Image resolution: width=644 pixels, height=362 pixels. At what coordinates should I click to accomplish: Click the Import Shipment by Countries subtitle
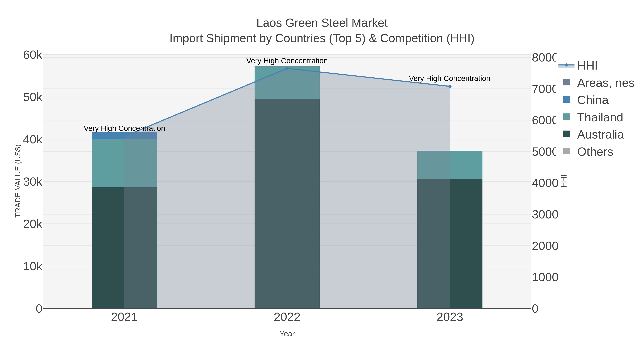point(322,38)
